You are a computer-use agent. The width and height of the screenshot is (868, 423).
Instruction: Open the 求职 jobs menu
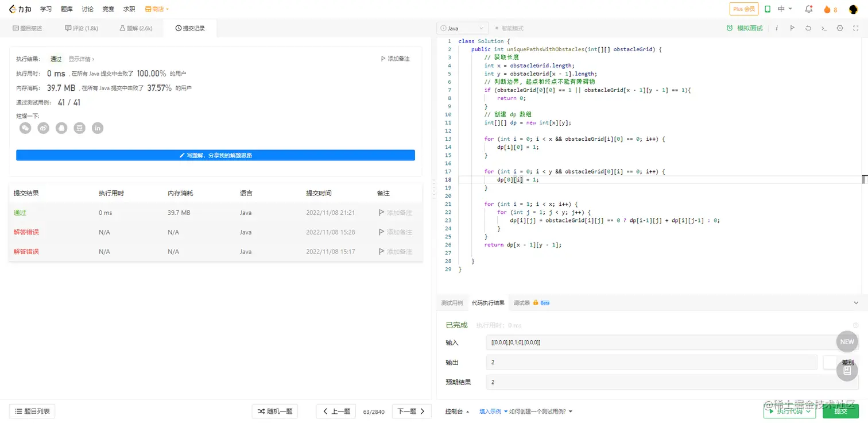tap(129, 9)
